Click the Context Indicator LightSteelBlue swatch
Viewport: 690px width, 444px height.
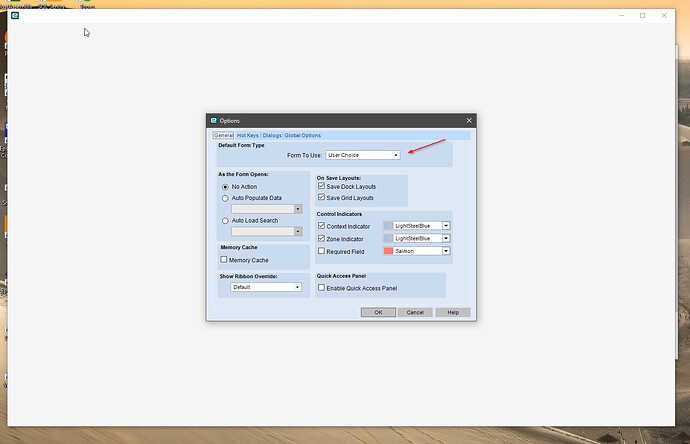coord(388,226)
